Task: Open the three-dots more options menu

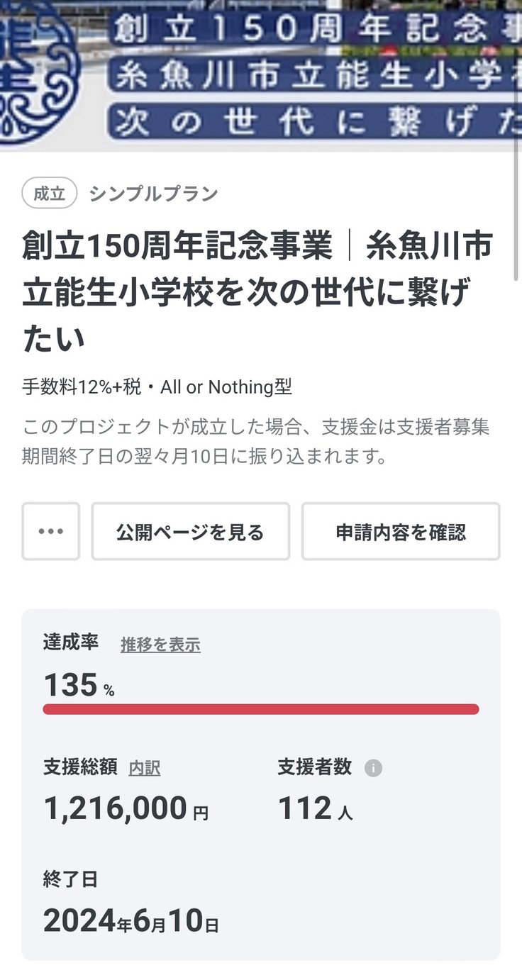Action: (50, 532)
